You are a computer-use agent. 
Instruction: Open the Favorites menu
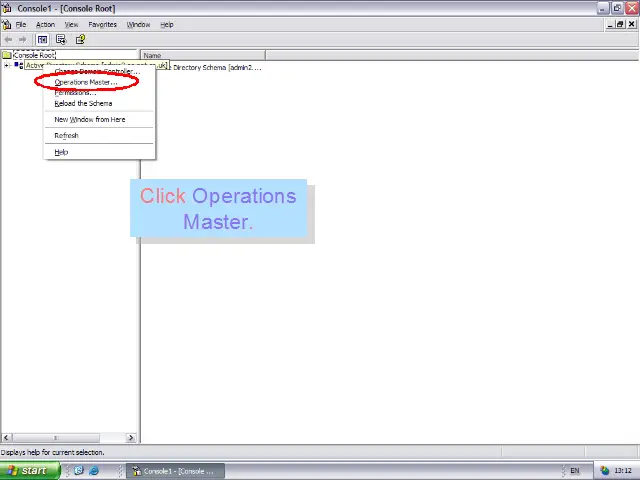(x=102, y=24)
